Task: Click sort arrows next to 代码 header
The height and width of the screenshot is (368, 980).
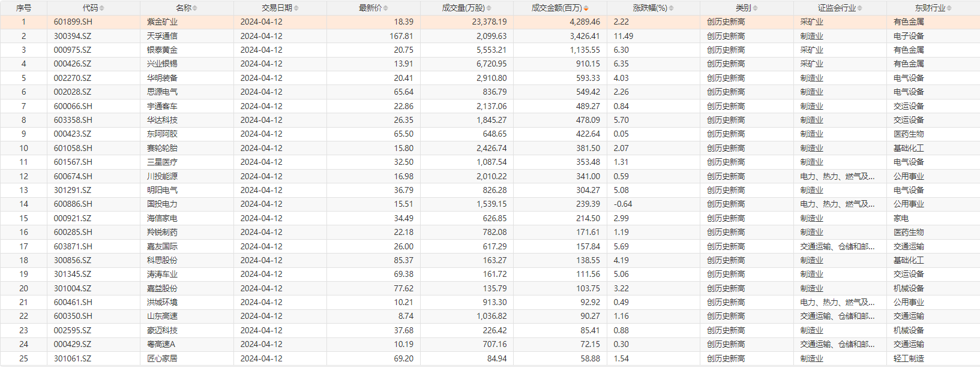Action: point(102,8)
